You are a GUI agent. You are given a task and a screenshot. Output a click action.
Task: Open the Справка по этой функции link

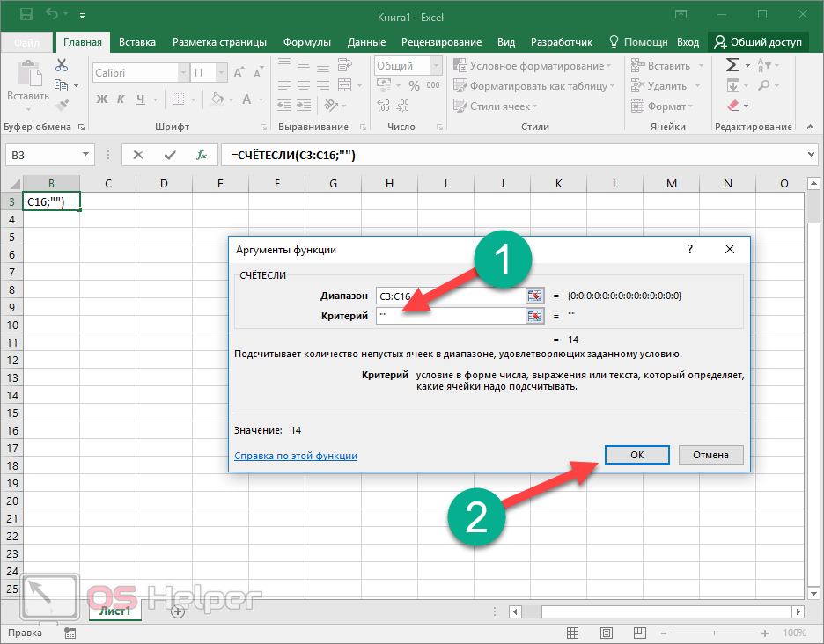pos(296,456)
